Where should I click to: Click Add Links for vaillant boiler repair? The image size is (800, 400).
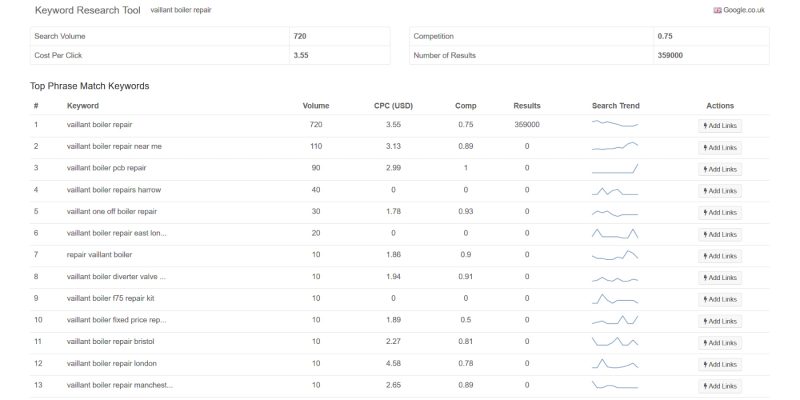click(720, 125)
